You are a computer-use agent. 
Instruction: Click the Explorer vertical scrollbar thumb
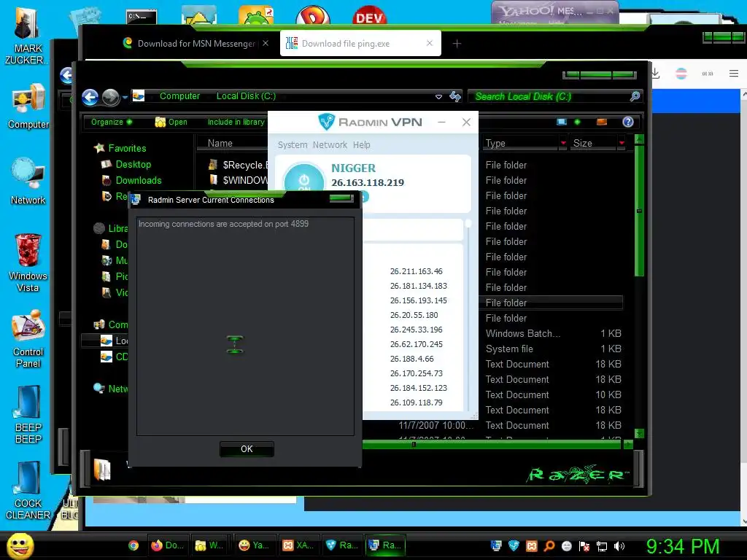pos(639,211)
